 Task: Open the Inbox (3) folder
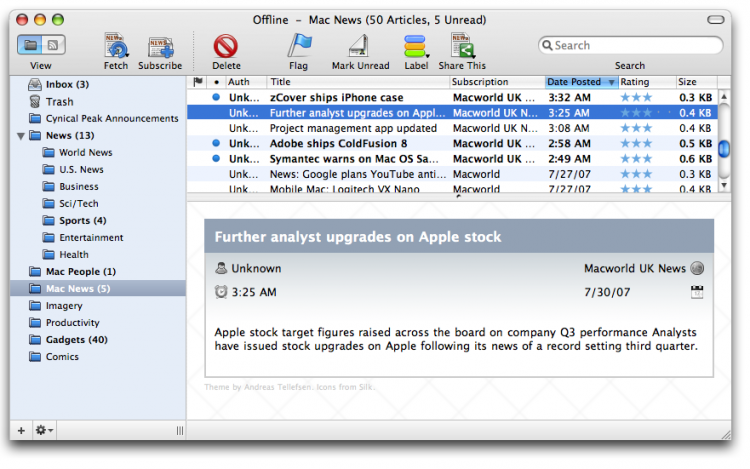coord(98,85)
